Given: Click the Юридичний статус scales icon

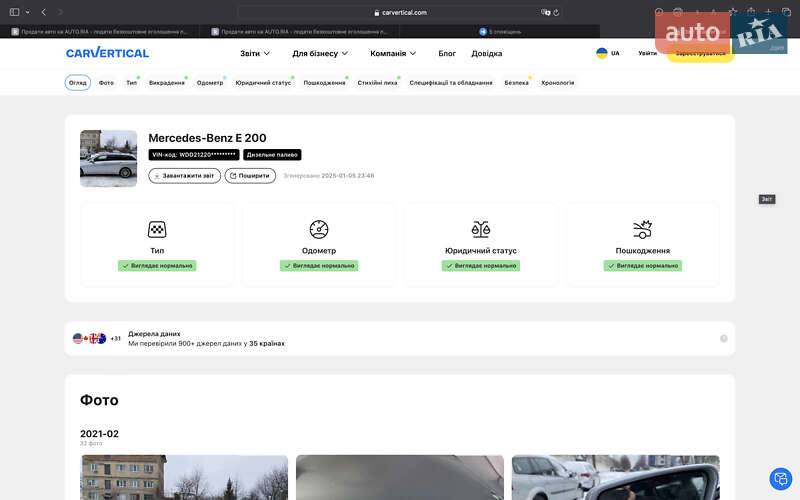Looking at the screenshot, I should point(481,229).
